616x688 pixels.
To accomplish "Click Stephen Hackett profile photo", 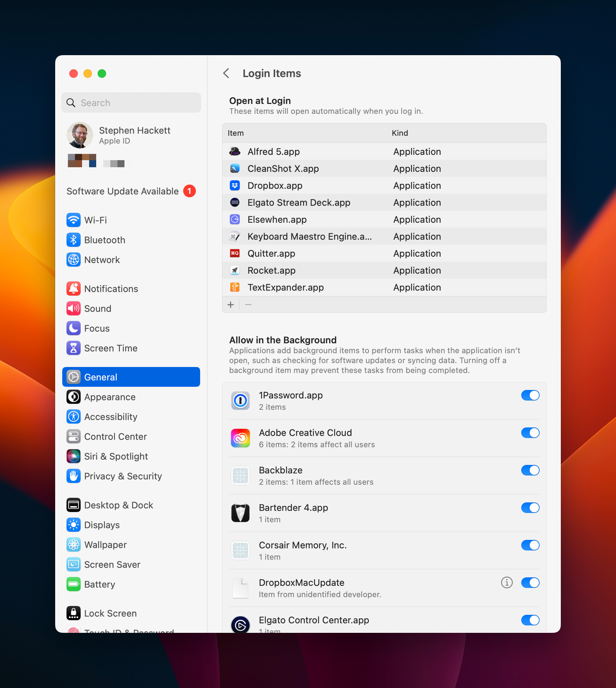I will click(x=80, y=135).
